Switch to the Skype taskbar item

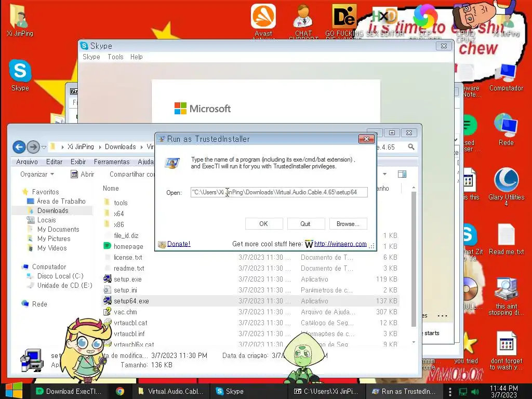tap(248, 391)
